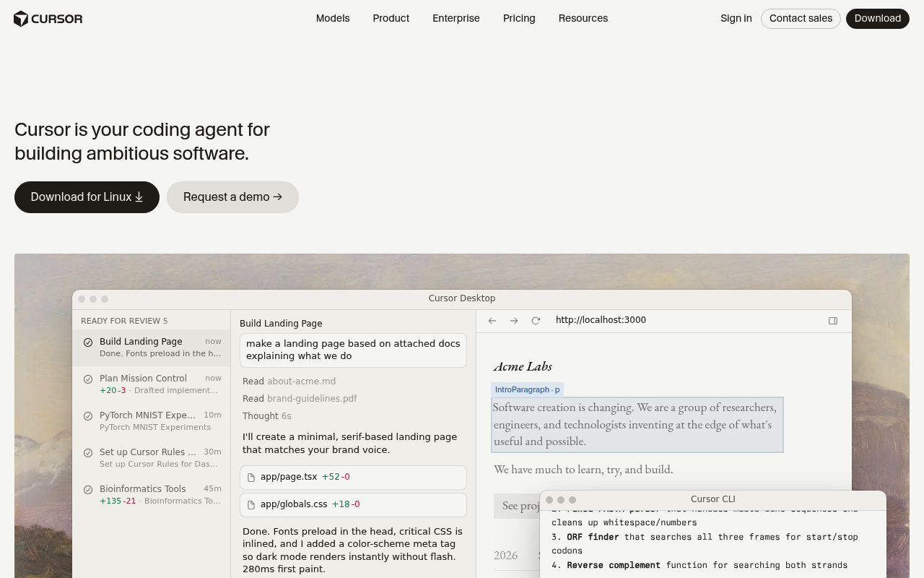
Task: Click the about-acme.md read entry
Action: point(289,381)
